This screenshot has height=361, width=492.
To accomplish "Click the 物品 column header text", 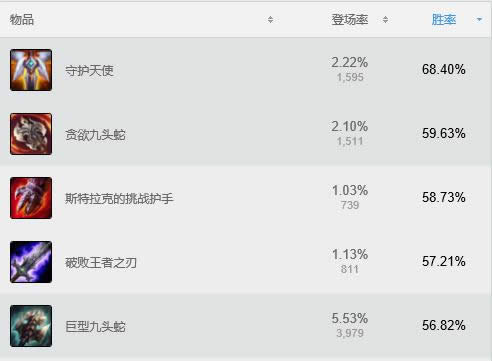I will (x=22, y=20).
